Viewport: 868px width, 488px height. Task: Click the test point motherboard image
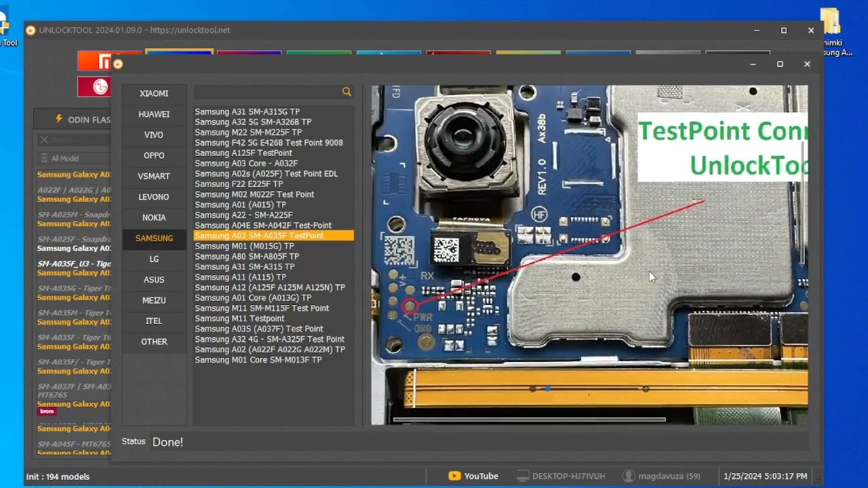coord(589,255)
